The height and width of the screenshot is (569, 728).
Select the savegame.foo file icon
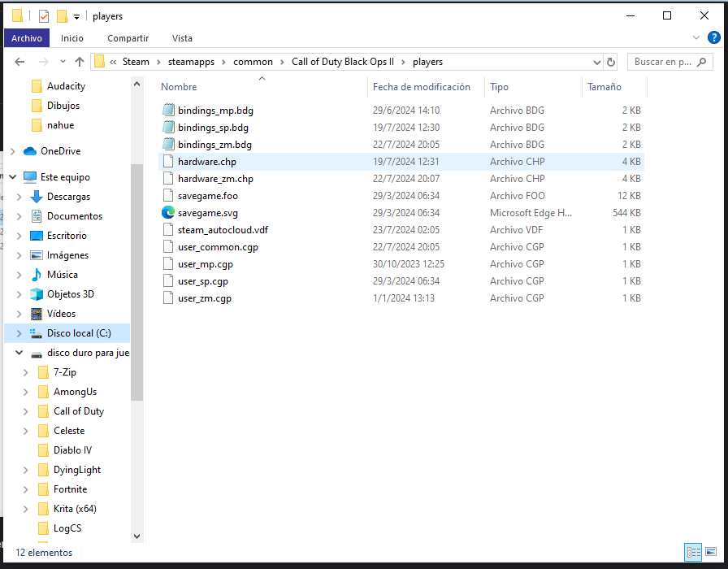coord(168,196)
